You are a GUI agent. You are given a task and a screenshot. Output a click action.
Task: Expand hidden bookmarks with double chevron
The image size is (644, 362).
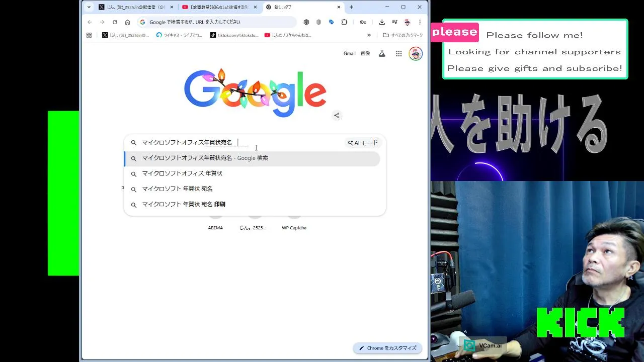[369, 35]
